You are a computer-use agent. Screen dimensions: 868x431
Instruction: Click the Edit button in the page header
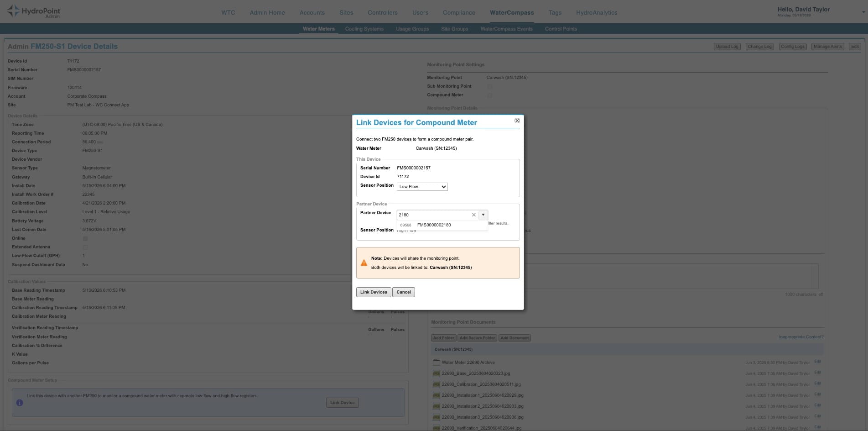click(x=855, y=47)
